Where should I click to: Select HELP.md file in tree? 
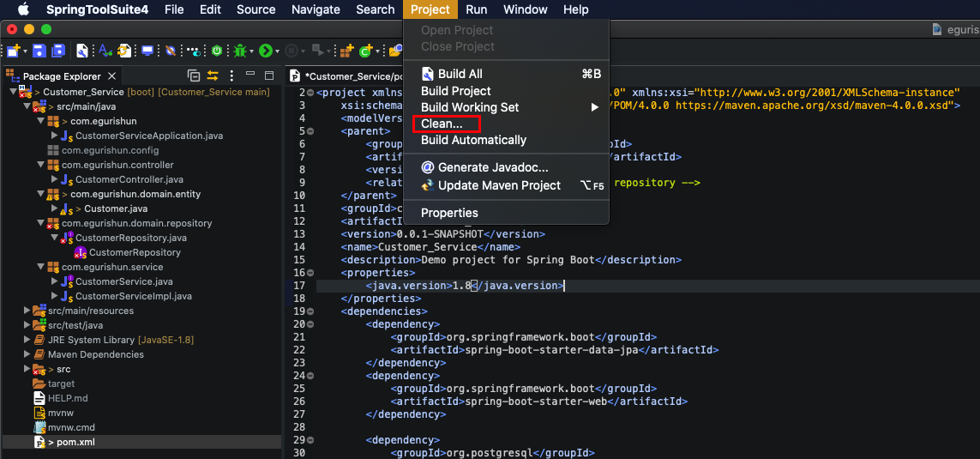point(68,398)
